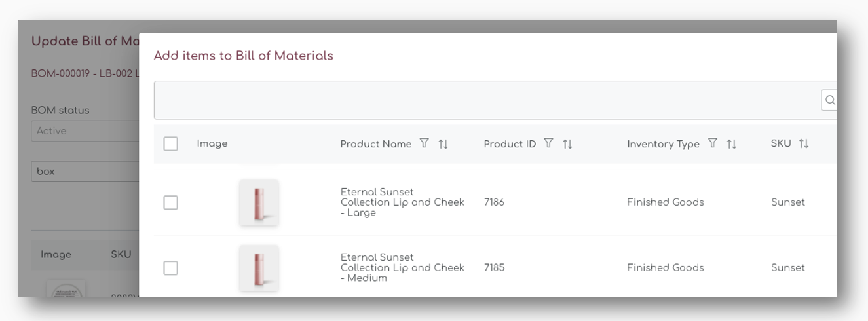
Task: Click the search field in the dialog
Action: (x=485, y=100)
